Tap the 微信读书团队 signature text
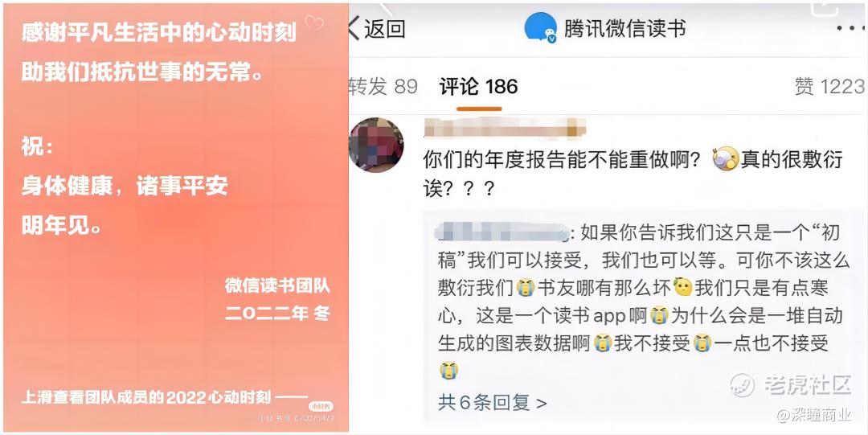This screenshot has width=868, height=435. 277,285
